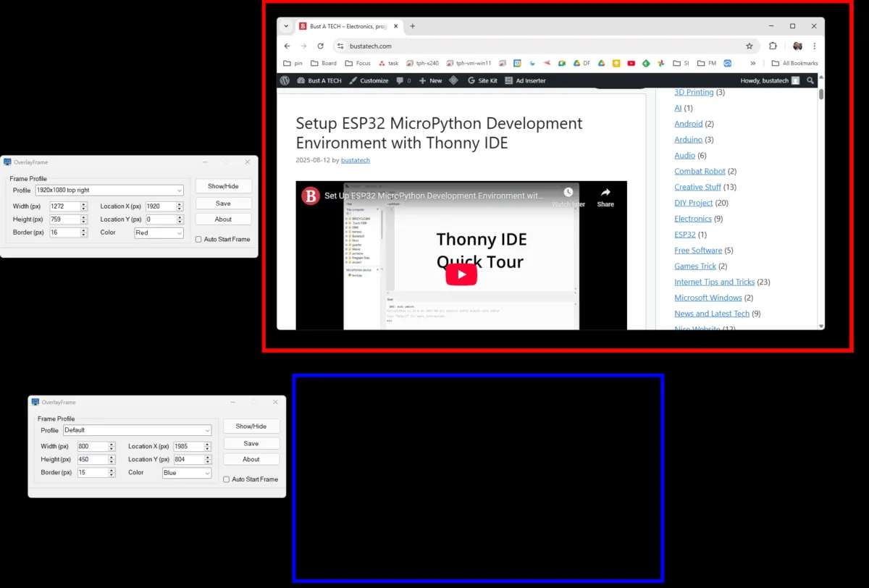Open the Microsoft Windows category link
The height and width of the screenshot is (588, 869).
tap(708, 298)
